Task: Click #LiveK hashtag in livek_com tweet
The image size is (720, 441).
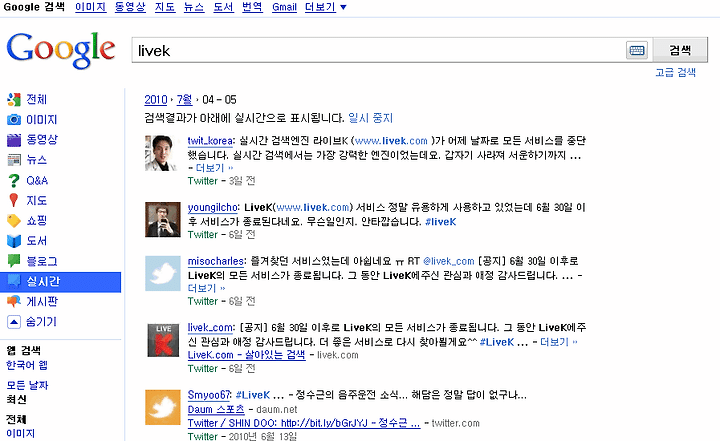Action: pos(497,342)
